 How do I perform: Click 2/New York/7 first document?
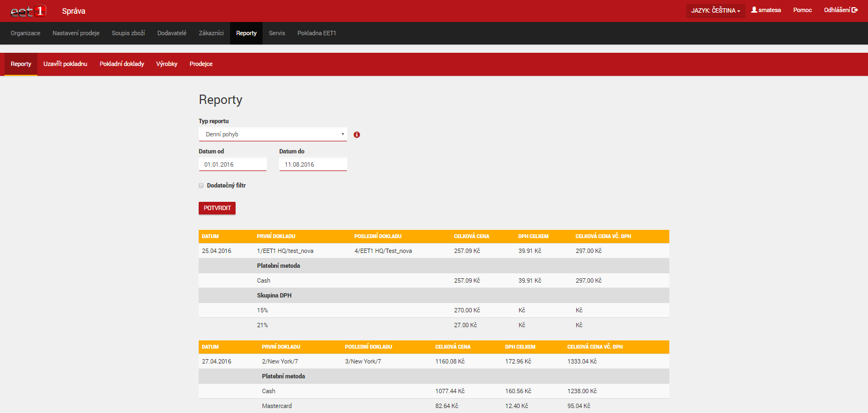280,361
